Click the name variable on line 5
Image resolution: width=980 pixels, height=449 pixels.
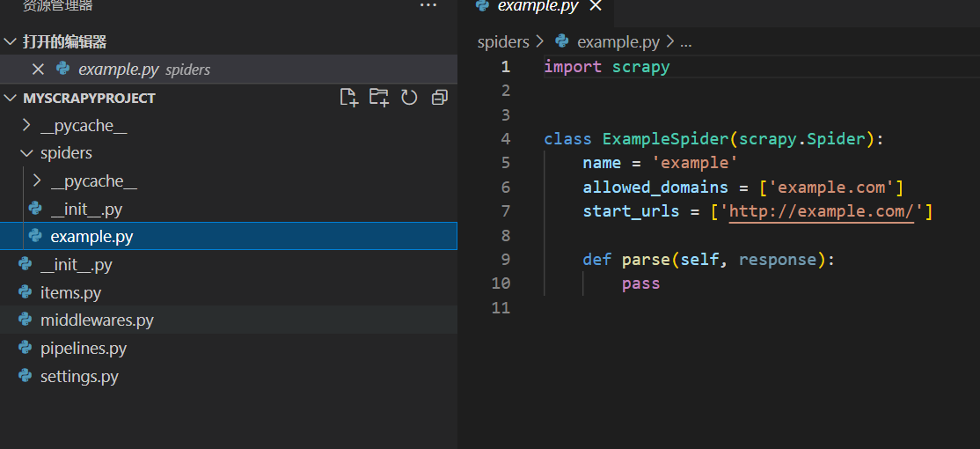[602, 163]
